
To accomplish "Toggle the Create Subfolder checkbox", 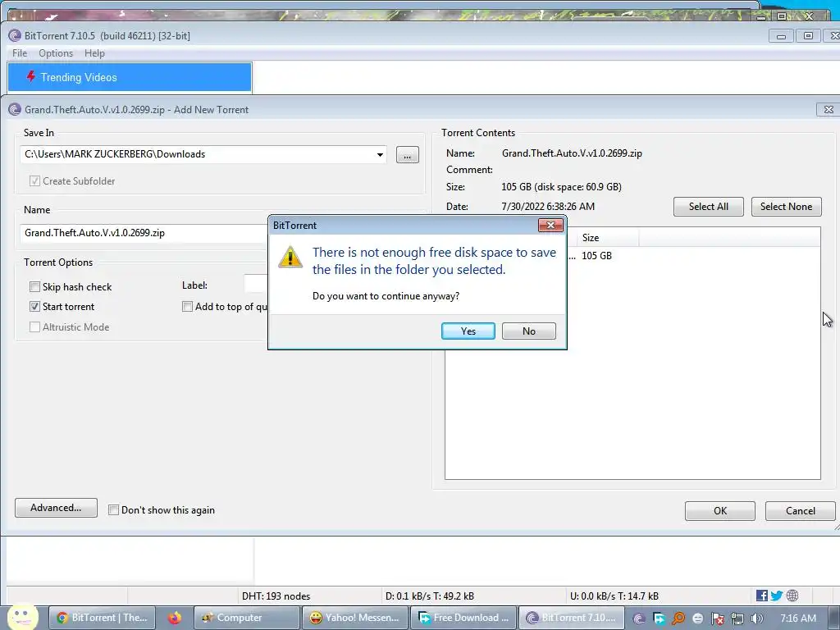I will coord(34,181).
